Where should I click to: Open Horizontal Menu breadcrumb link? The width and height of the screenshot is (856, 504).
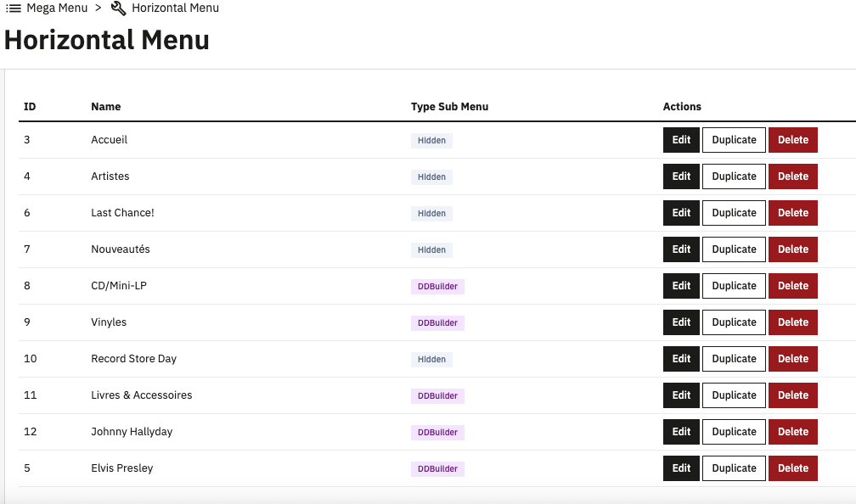click(175, 8)
